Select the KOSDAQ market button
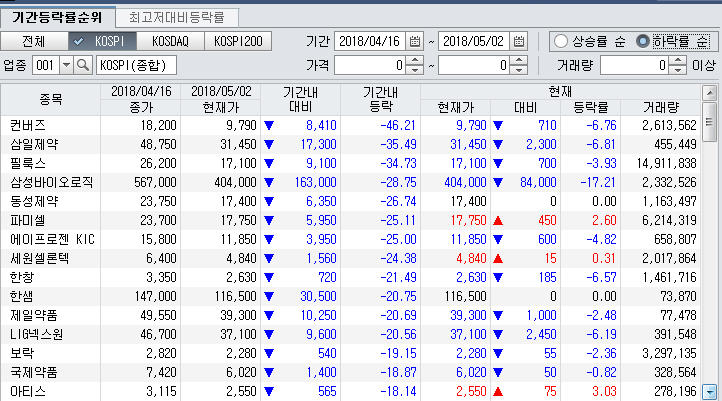This screenshot has height=401, width=722. point(170,41)
